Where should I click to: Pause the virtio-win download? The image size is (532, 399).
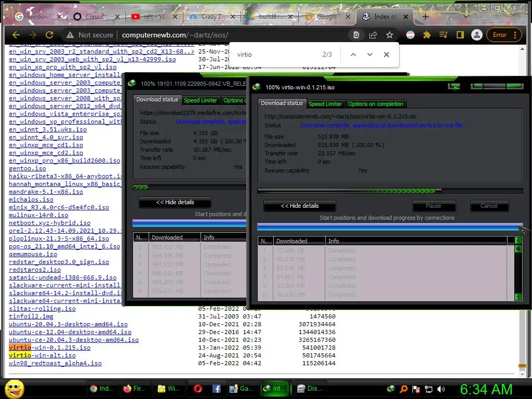click(x=434, y=206)
